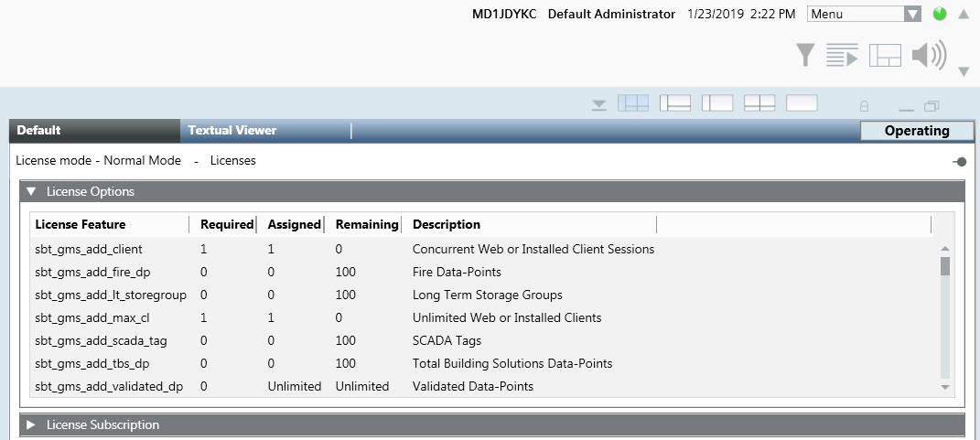
Task: Toggle the pin at Licenses panel right
Action: point(959,161)
